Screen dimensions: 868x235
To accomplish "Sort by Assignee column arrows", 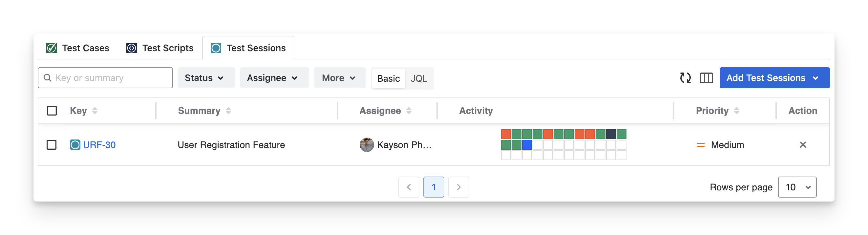I will click(409, 111).
